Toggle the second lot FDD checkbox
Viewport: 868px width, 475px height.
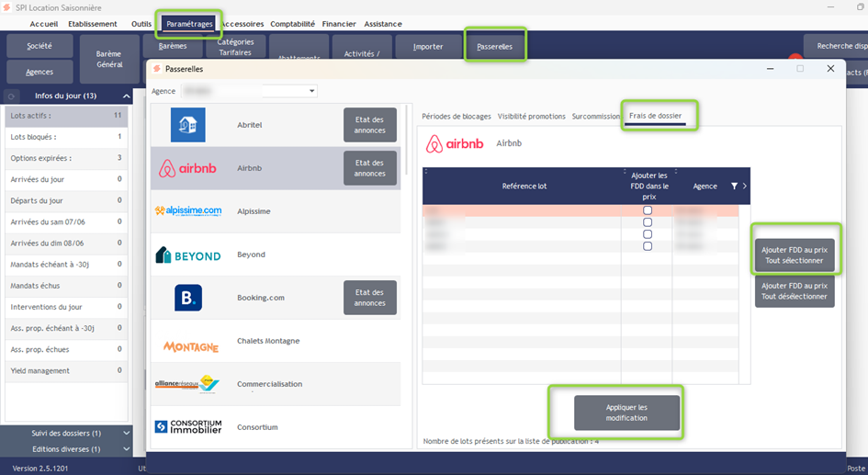pos(648,222)
